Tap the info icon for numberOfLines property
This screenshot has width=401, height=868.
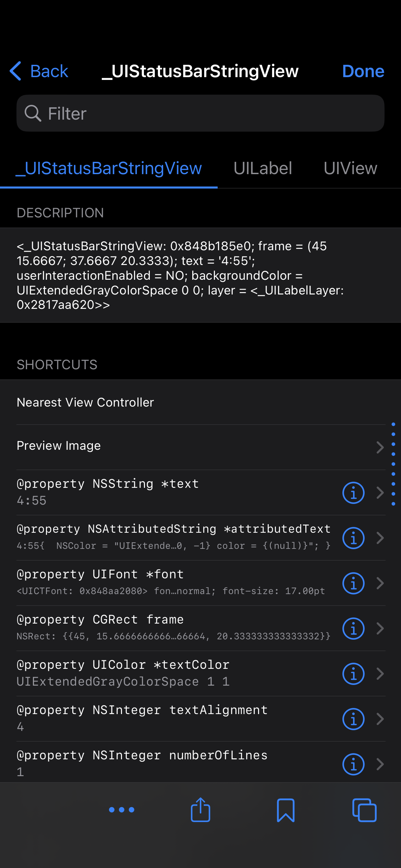(x=353, y=764)
